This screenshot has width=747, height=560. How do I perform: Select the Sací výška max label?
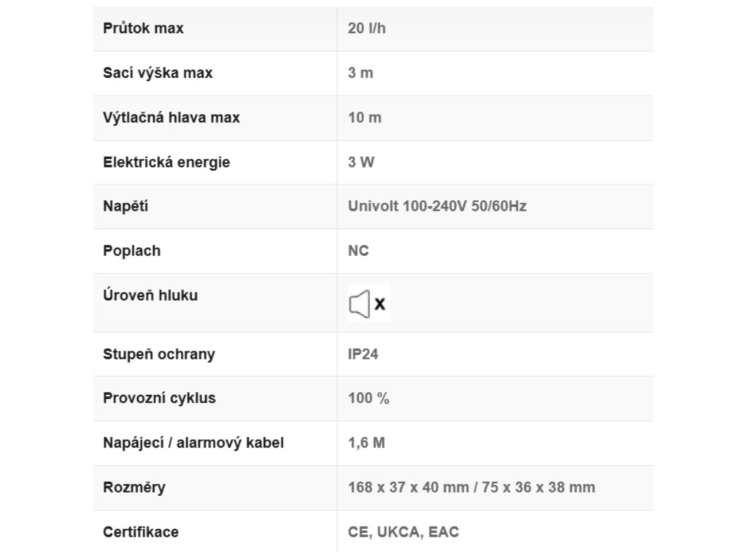coord(158,73)
